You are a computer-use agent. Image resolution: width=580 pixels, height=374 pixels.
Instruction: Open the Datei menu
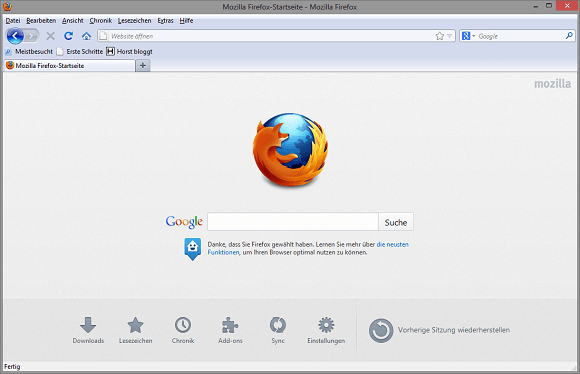pos(13,21)
